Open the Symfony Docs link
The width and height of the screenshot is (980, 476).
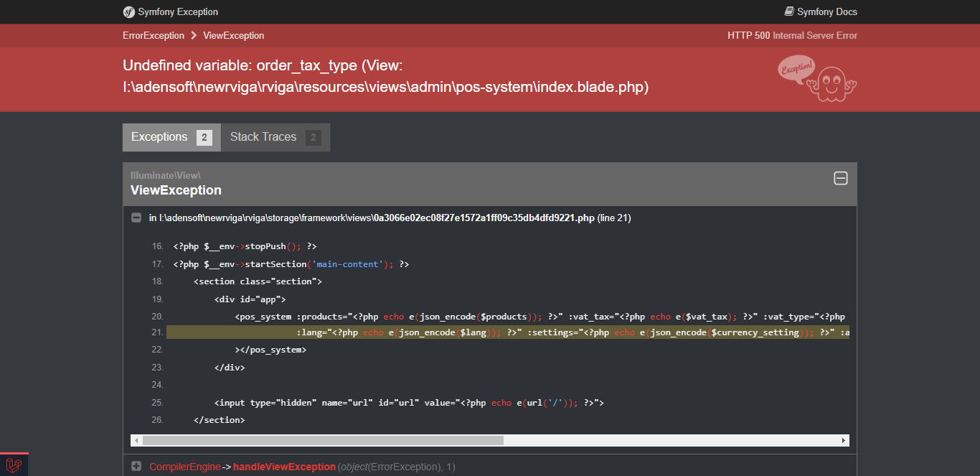[827, 11]
